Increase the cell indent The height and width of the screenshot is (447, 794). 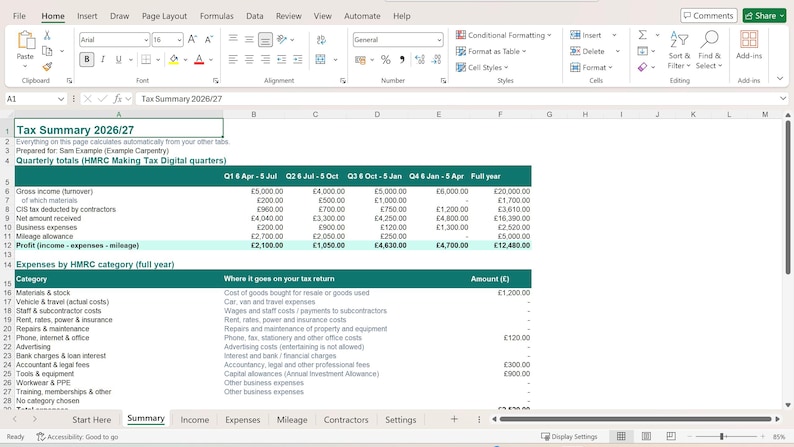tap(298, 60)
